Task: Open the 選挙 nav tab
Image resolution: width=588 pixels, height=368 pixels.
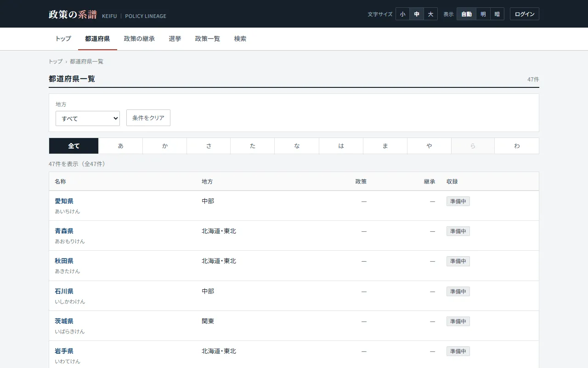Action: coord(175,39)
